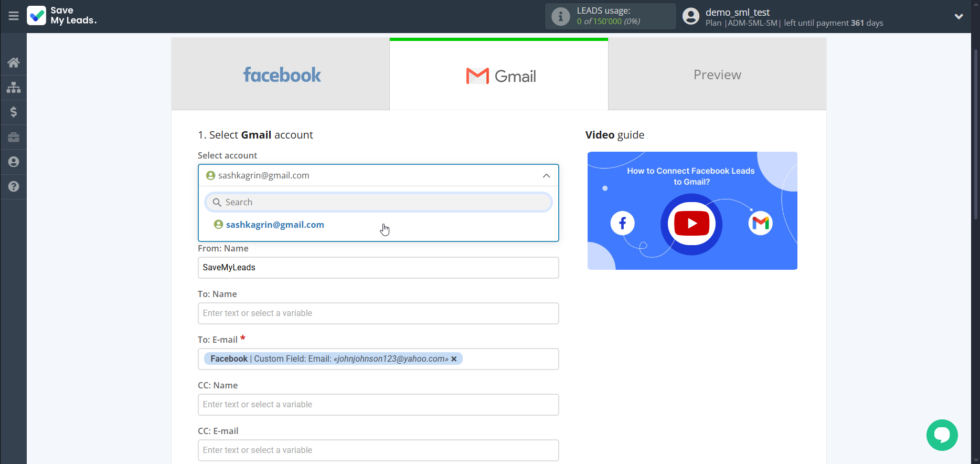980x464 pixels.
Task: Click the From: Name field with SaveMyLeads
Action: point(378,268)
